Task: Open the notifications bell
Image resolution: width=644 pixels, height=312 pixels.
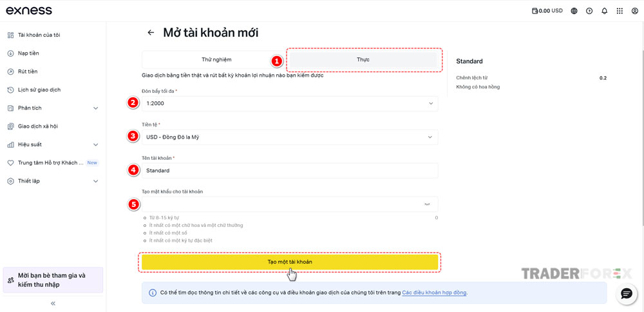Action: click(604, 11)
